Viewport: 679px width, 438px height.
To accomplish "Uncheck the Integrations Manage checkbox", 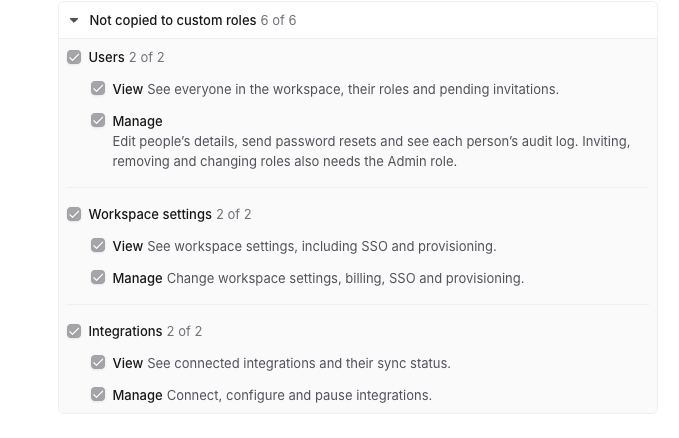I will (98, 394).
